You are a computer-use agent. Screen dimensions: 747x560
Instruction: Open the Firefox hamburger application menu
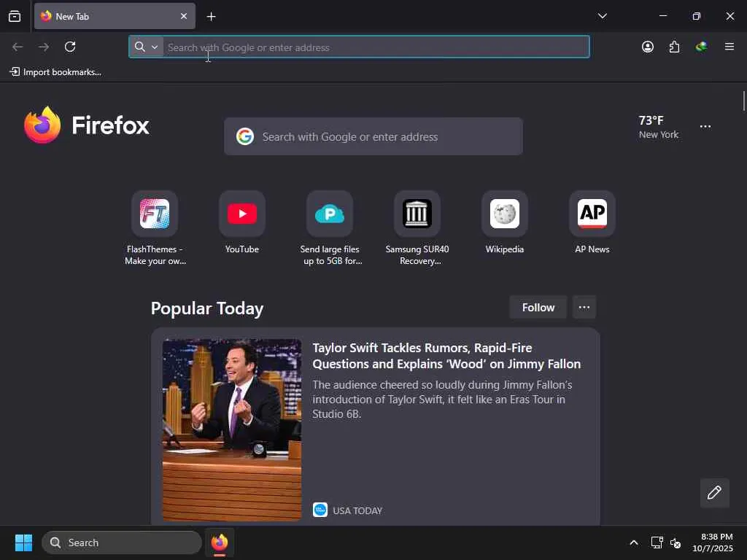pos(729,47)
